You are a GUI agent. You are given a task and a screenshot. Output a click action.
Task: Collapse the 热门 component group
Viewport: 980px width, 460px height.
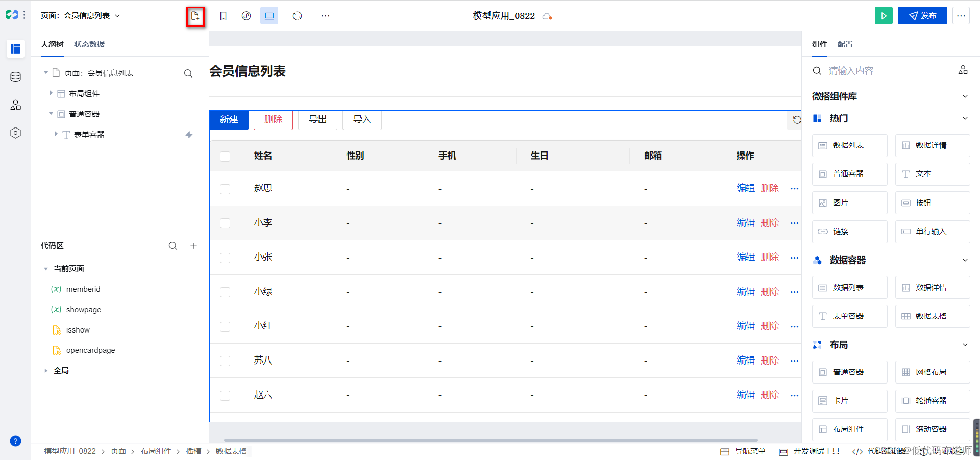pos(965,118)
